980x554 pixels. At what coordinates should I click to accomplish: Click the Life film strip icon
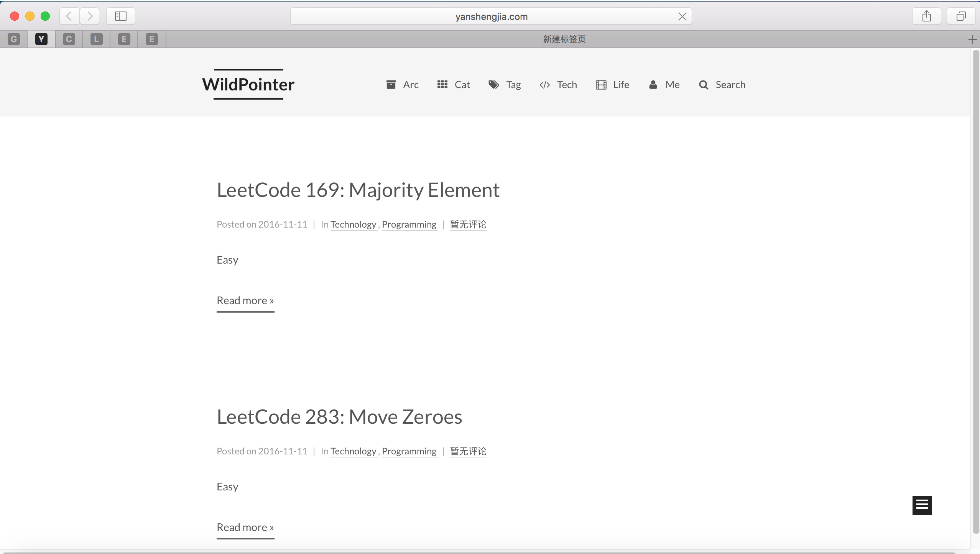pos(601,85)
